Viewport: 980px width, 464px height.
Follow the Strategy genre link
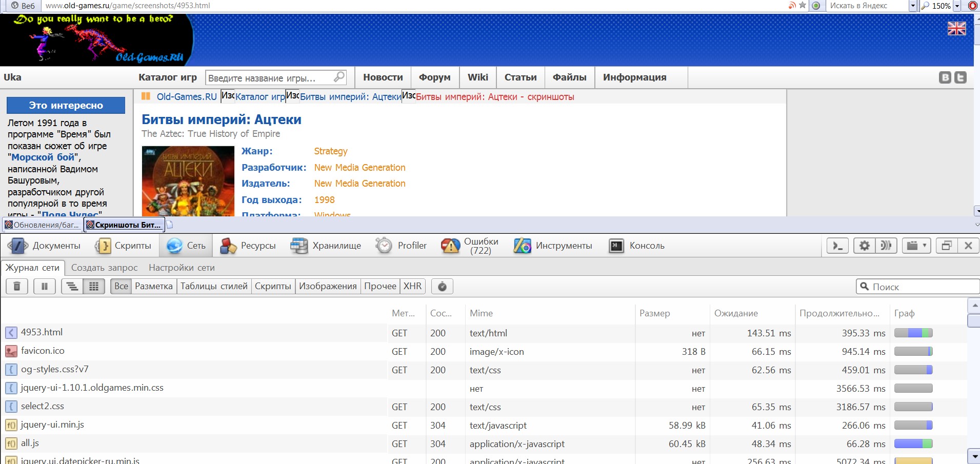[x=331, y=151]
